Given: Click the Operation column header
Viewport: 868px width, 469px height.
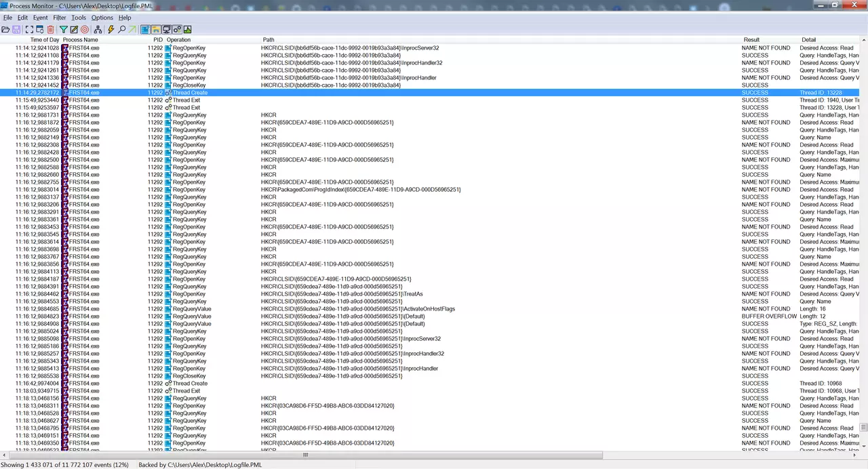Looking at the screenshot, I should pyautogui.click(x=179, y=40).
